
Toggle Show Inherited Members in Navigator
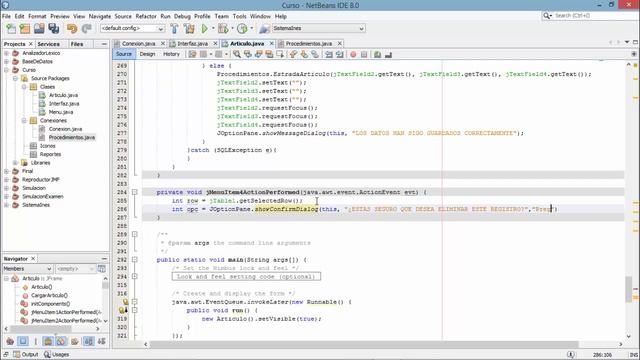pyautogui.click(x=10, y=341)
